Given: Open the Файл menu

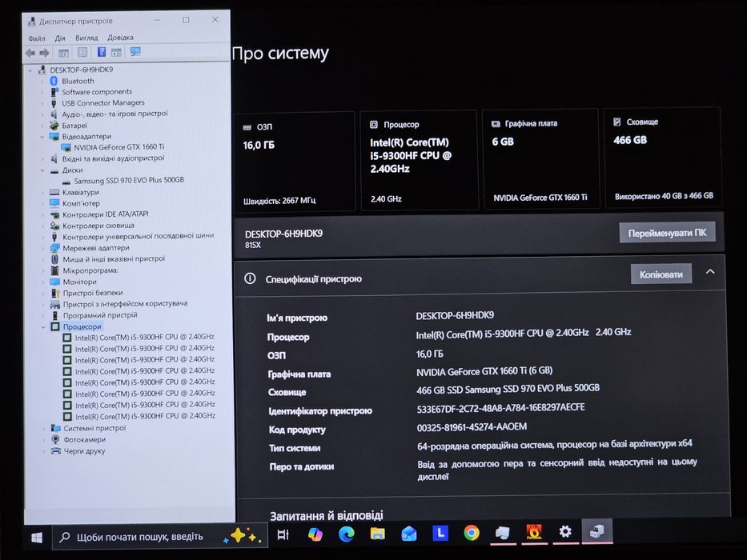Looking at the screenshot, I should (37, 38).
